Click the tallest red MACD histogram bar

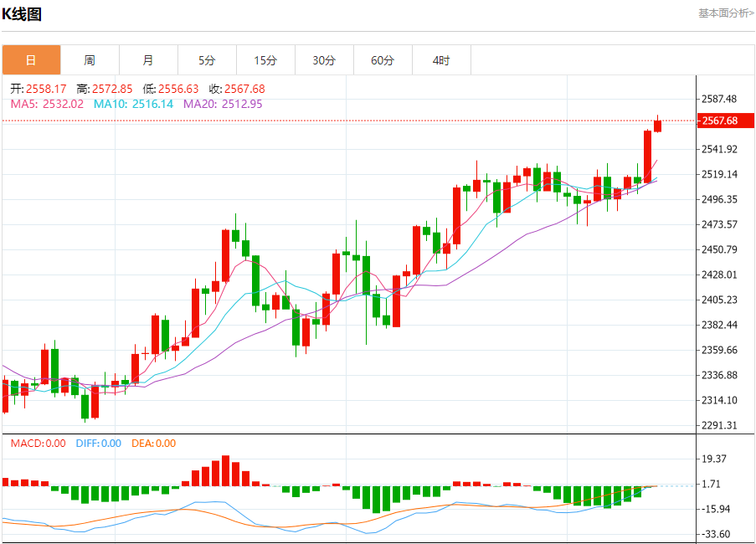click(x=226, y=470)
